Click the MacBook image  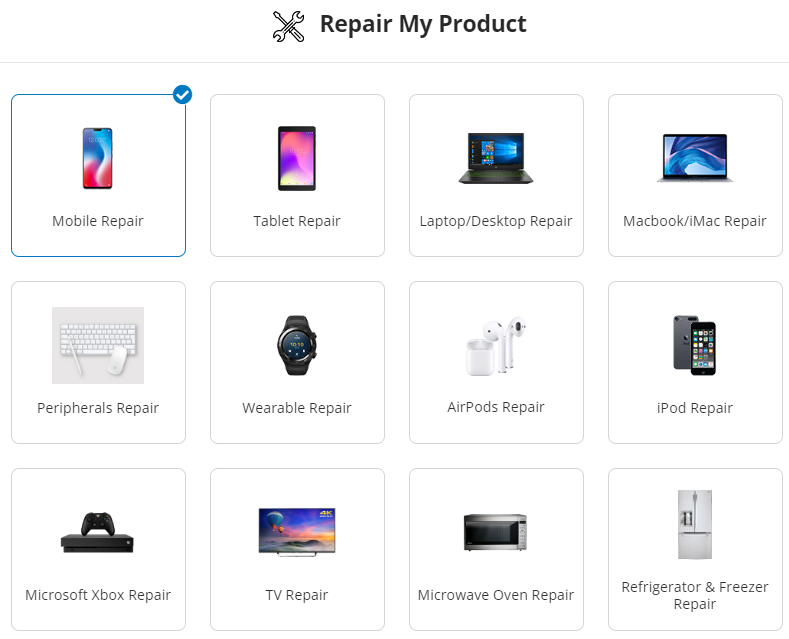(x=694, y=158)
